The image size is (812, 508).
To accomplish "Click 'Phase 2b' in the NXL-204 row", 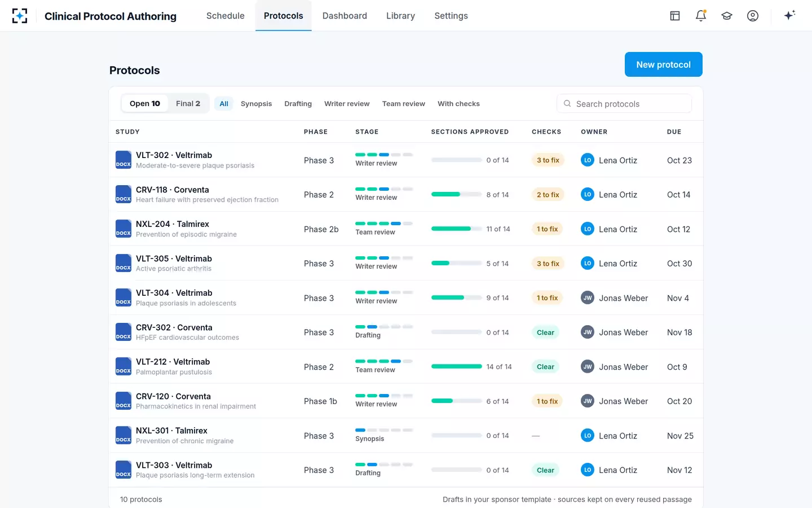I will click(x=321, y=229).
